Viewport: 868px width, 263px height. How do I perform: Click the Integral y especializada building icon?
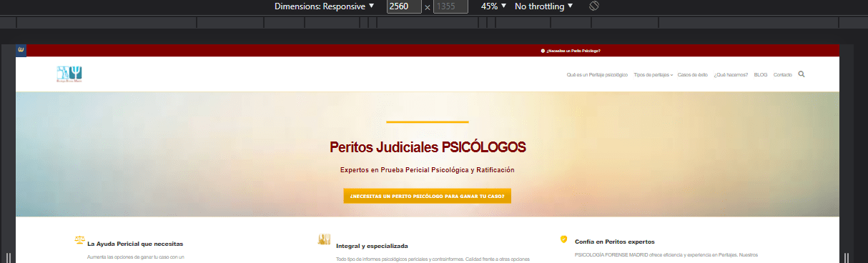(x=324, y=239)
